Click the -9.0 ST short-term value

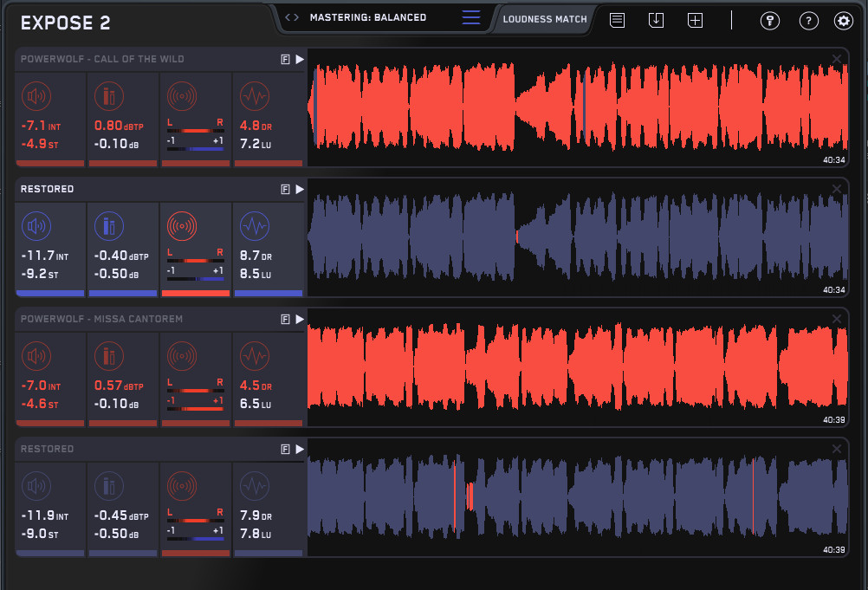[39, 535]
